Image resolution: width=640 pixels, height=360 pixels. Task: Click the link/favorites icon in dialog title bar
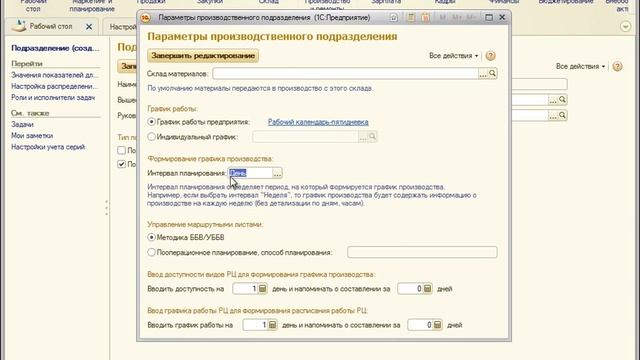[x=393, y=18]
